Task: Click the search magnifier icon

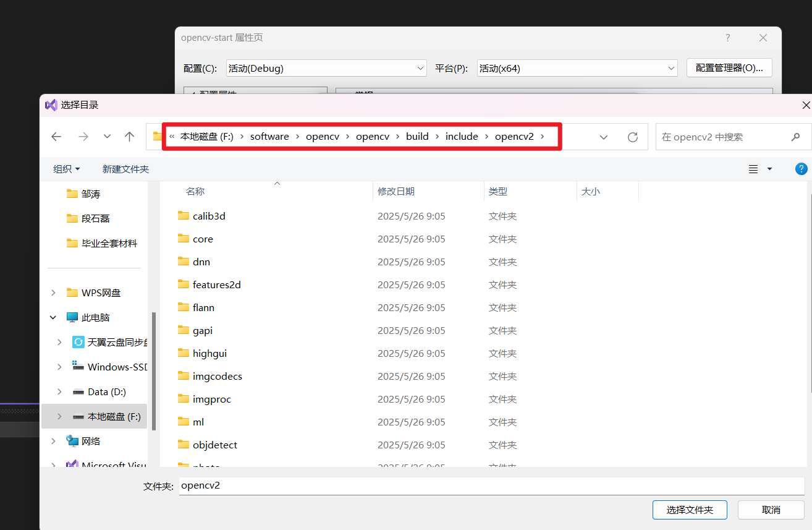Action: (795, 137)
